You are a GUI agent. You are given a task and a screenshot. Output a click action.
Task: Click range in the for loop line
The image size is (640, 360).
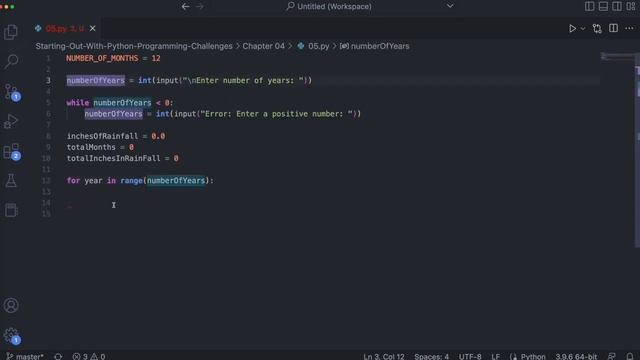pos(131,180)
